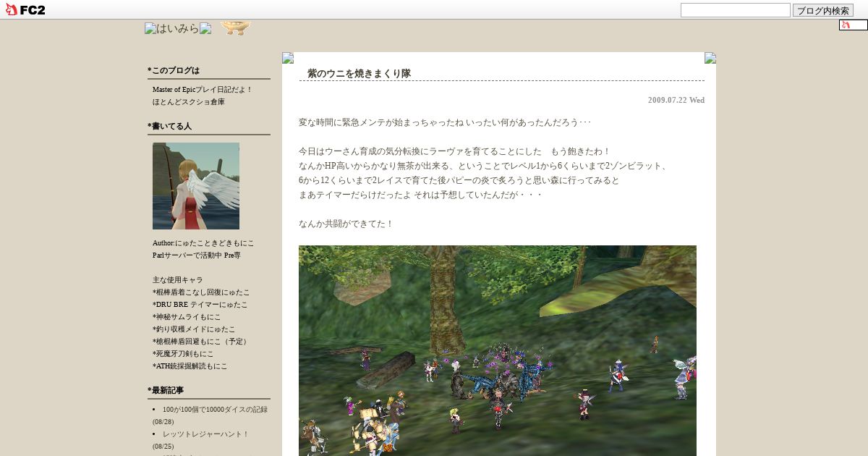
Task: Click the character line *DRU BRE テイマーにゅたこ
Action: point(200,304)
